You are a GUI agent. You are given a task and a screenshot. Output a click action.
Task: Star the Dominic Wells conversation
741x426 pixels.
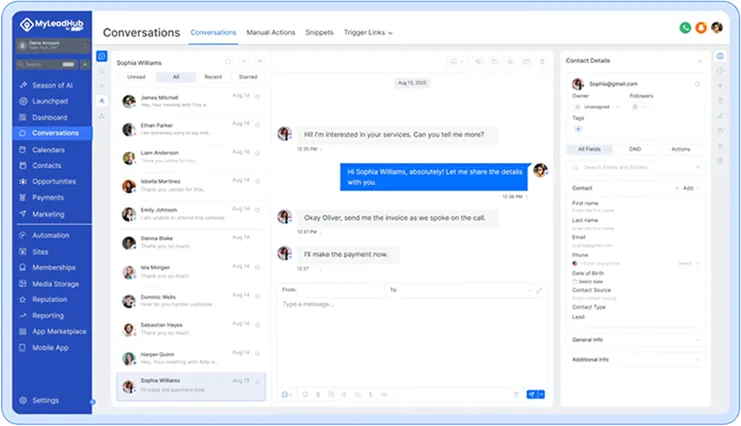pos(258,296)
